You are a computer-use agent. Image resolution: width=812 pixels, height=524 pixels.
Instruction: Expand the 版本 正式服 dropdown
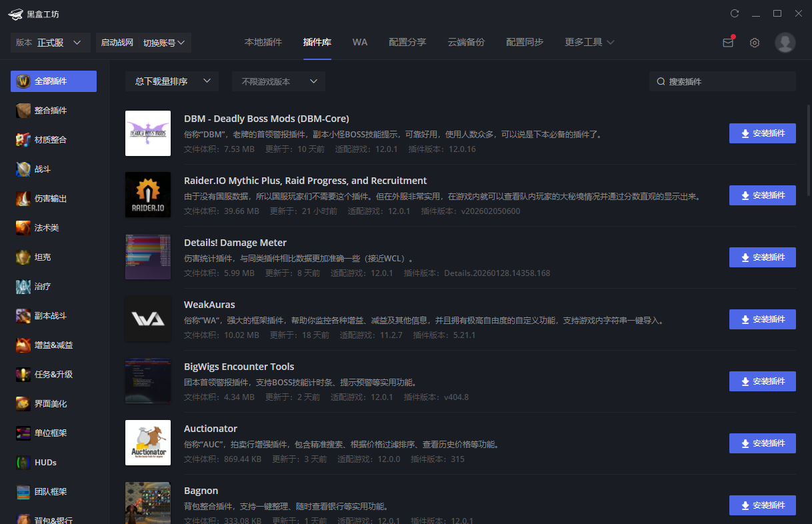(50, 43)
